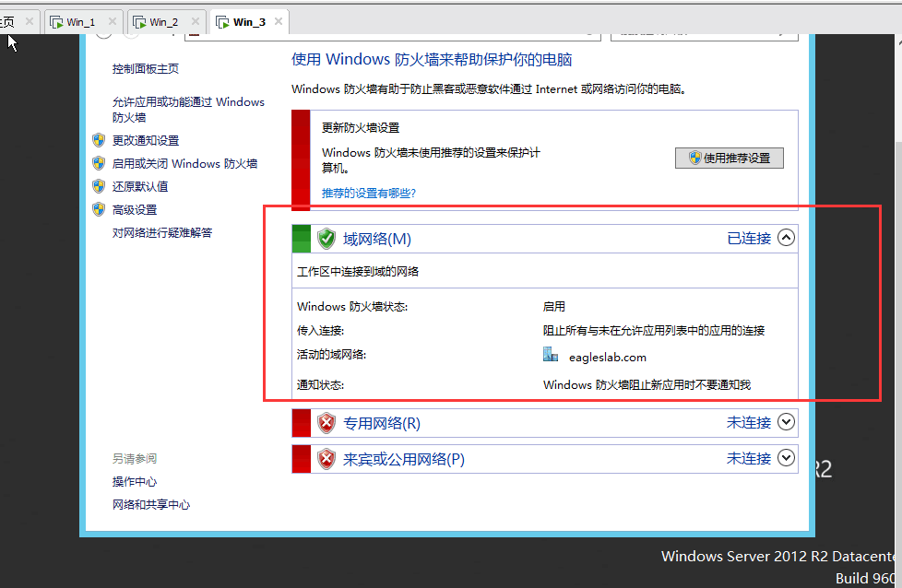The image size is (902, 588).
Task: Click the green shield icon for 域网络
Action: point(326,238)
